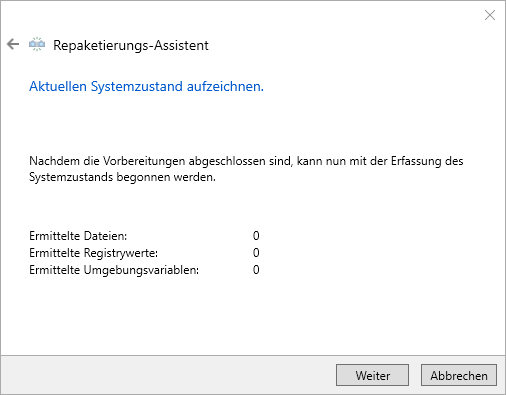Cancel the wizard via Abbrechen
This screenshot has height=395, width=506.
click(459, 375)
